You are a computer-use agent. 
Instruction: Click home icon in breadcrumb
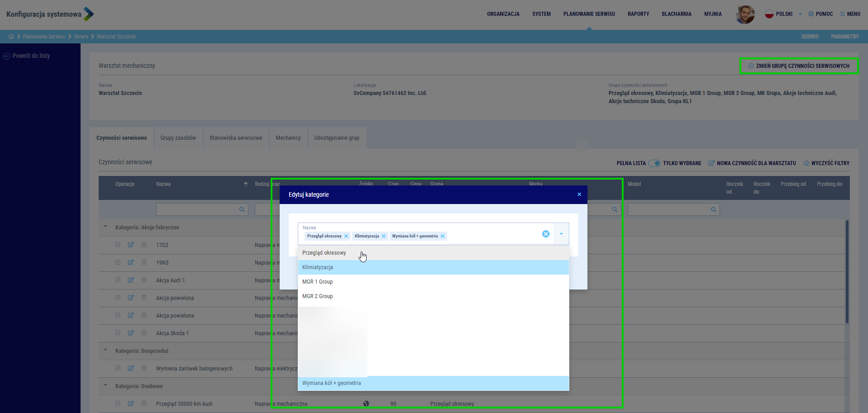11,37
